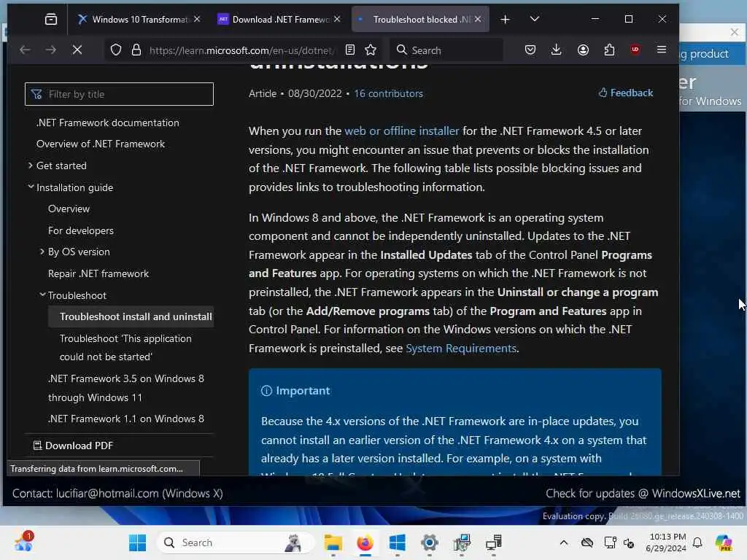The height and width of the screenshot is (560, 747).
Task: Open a new browser tab
Action: pos(506,19)
